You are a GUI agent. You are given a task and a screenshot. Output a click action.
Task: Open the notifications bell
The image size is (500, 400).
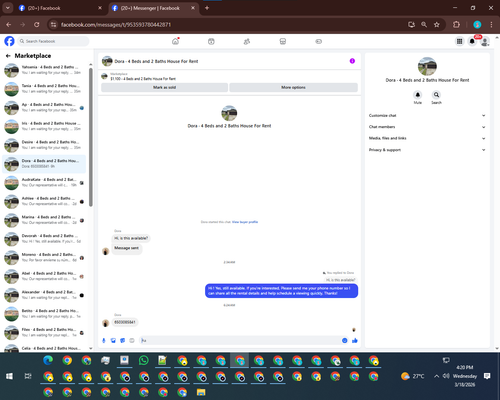472,41
